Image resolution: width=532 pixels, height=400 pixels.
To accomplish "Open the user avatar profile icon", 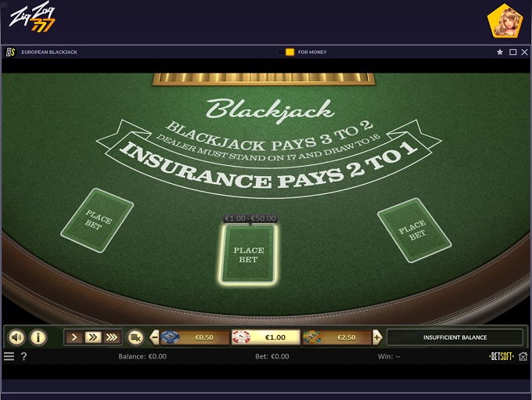I will click(x=505, y=21).
